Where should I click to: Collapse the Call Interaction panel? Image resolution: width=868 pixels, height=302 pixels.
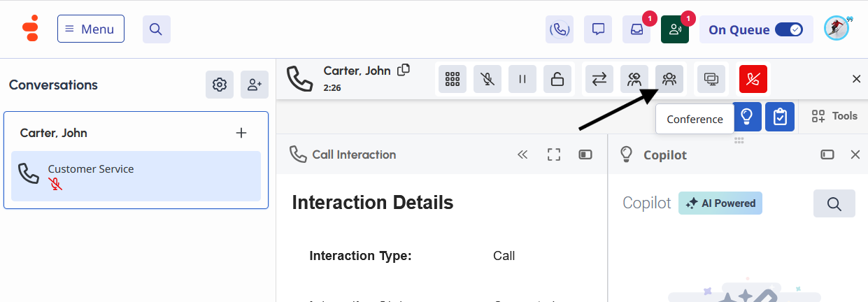(x=522, y=154)
